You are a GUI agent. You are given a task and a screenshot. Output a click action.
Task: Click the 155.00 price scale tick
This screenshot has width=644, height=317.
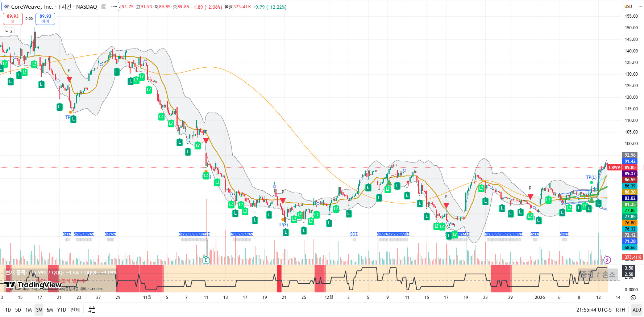point(631,16)
